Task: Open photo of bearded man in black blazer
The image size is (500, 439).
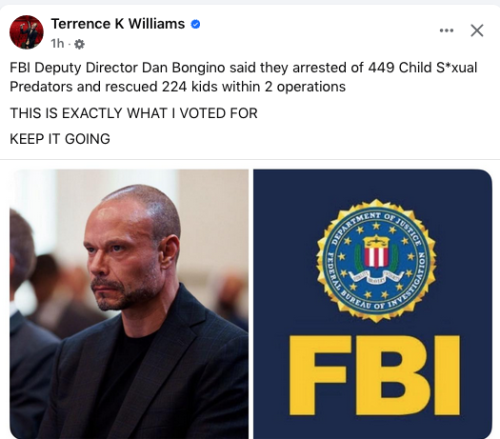Action: [129, 304]
